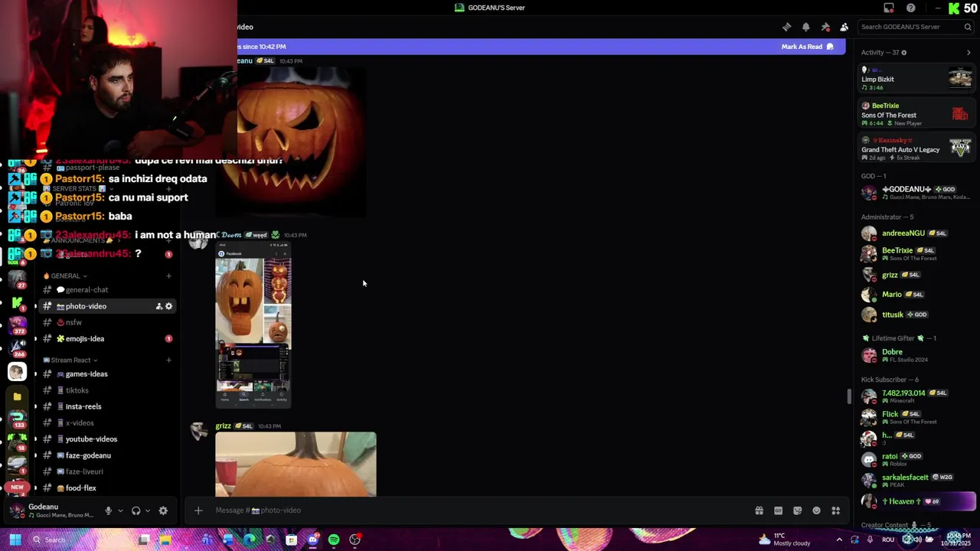Open the inbox icon in title bar
Screen dimensions: 980x551
coord(889,8)
